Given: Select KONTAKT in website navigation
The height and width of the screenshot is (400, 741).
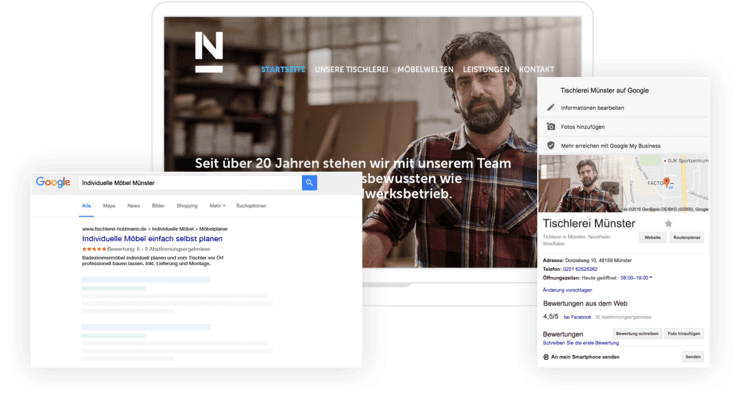Looking at the screenshot, I should coord(537,70).
